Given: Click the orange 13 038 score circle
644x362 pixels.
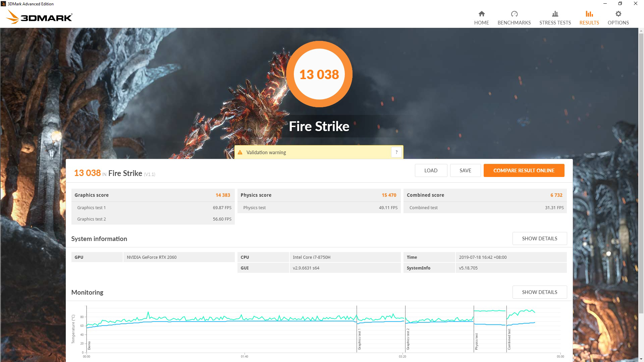Looking at the screenshot, I should [x=319, y=74].
